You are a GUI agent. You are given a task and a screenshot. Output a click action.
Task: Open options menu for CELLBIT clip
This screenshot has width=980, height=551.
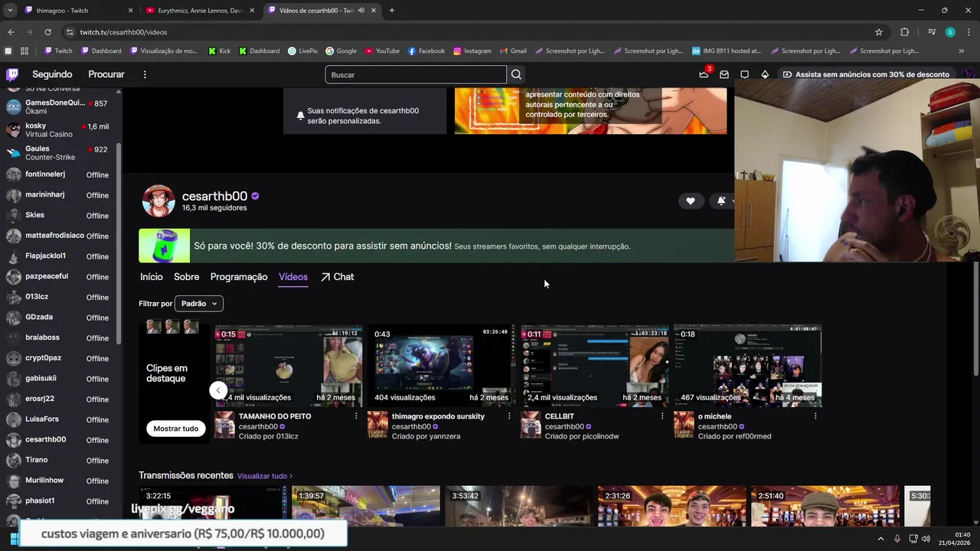tap(662, 416)
